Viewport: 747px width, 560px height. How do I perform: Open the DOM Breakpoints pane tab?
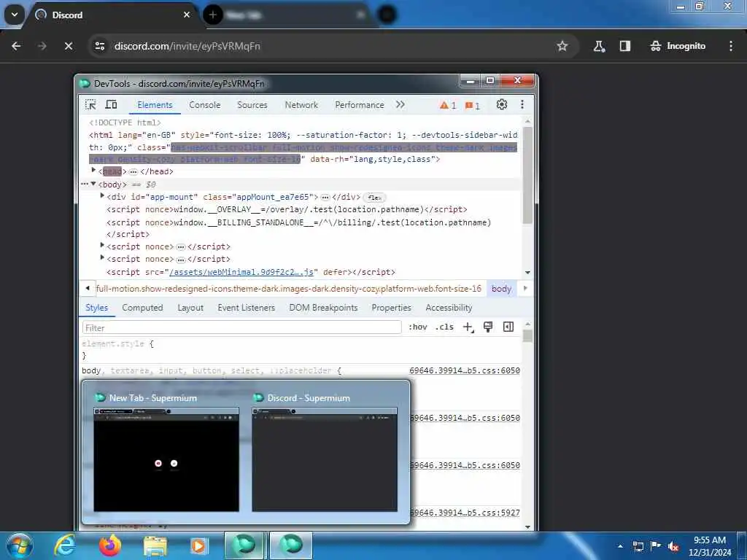[x=323, y=308]
